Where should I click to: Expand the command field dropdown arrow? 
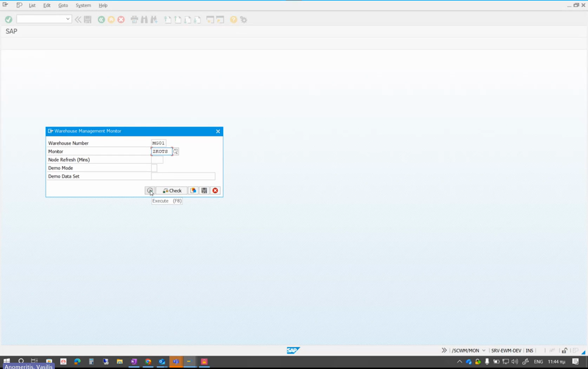click(68, 19)
